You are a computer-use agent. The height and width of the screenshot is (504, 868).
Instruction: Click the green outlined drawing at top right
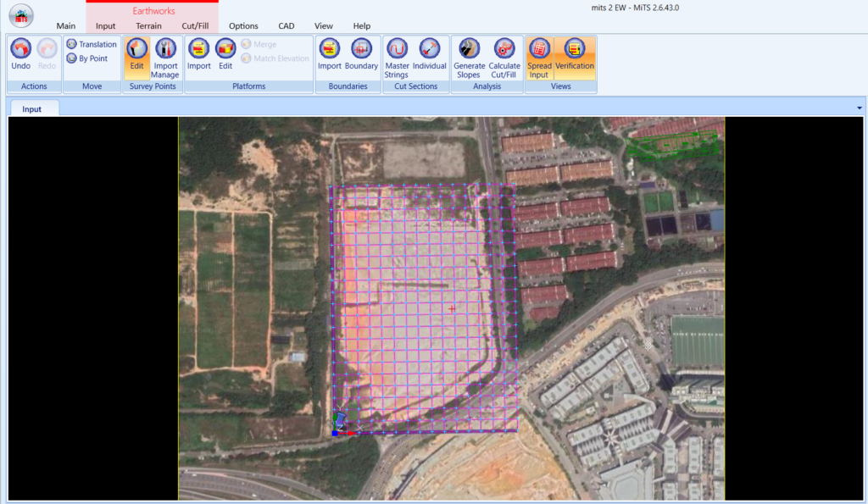coord(672,145)
